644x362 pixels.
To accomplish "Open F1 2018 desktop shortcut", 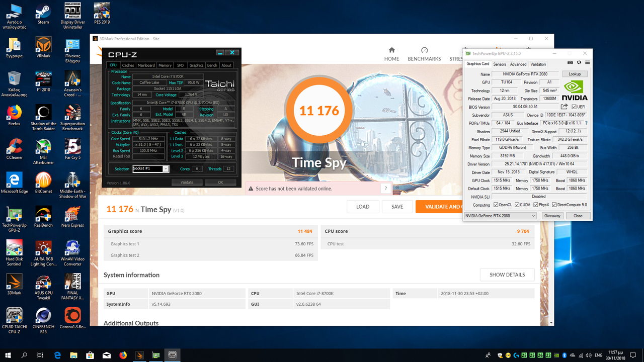I will pyautogui.click(x=43, y=81).
